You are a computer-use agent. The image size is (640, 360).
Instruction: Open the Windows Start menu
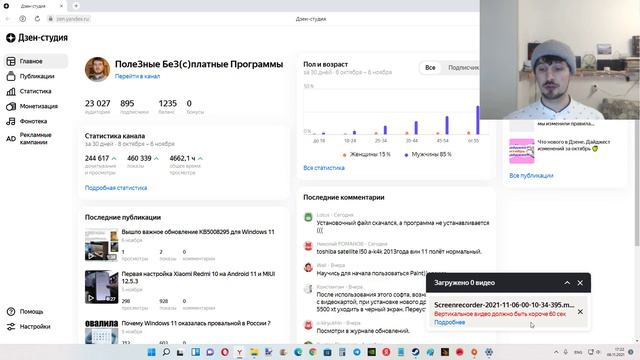pyautogui.click(x=151, y=352)
